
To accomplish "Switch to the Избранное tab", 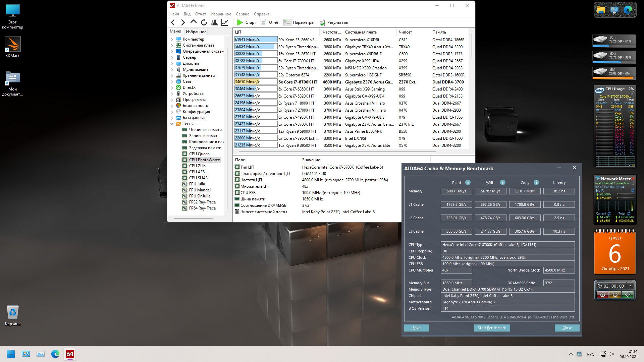I will pyautogui.click(x=196, y=32).
